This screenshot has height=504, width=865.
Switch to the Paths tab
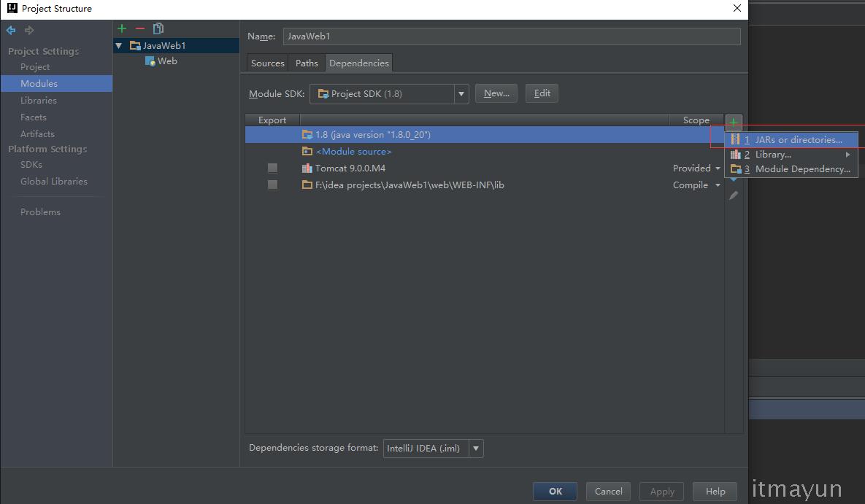pyautogui.click(x=307, y=63)
